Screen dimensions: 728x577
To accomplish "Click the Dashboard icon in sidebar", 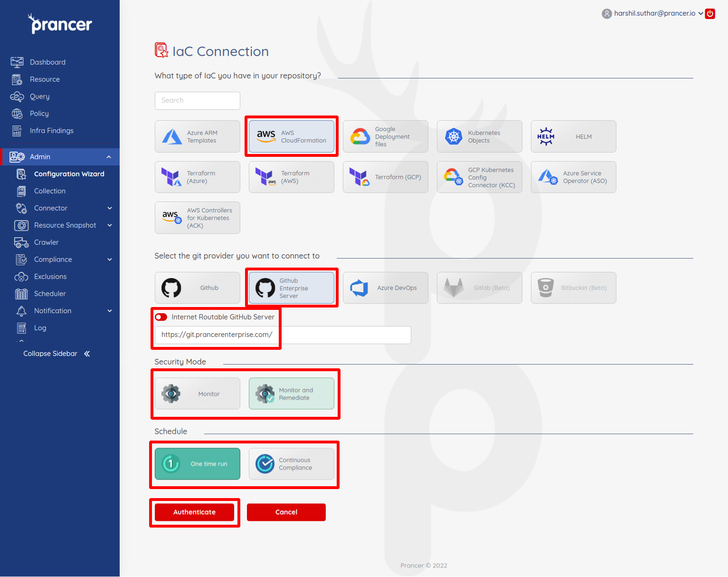I will tap(17, 62).
